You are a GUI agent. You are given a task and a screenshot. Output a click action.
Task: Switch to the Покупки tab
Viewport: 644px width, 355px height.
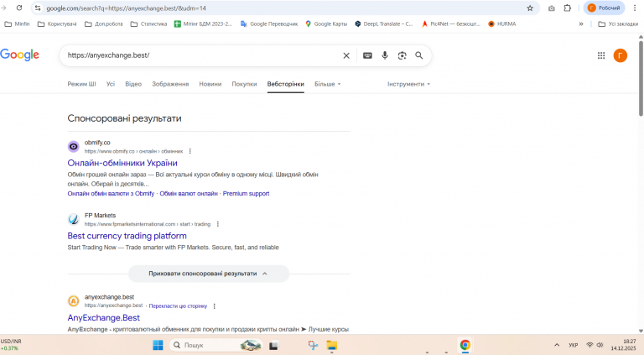(x=244, y=84)
